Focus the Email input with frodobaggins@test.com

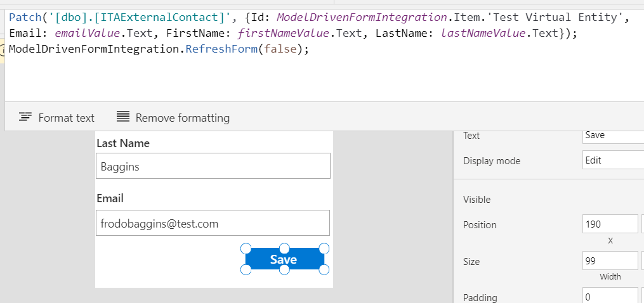(213, 223)
